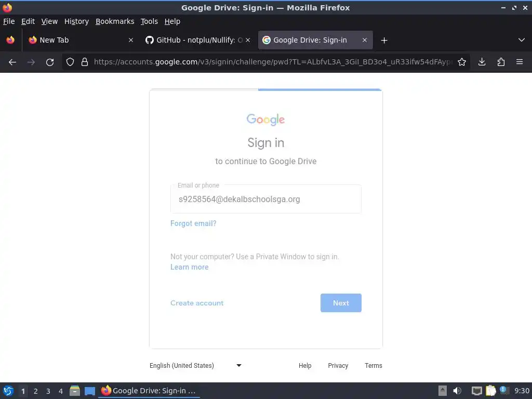
Task: Open the Firefox hamburger application menu
Action: tap(520, 62)
